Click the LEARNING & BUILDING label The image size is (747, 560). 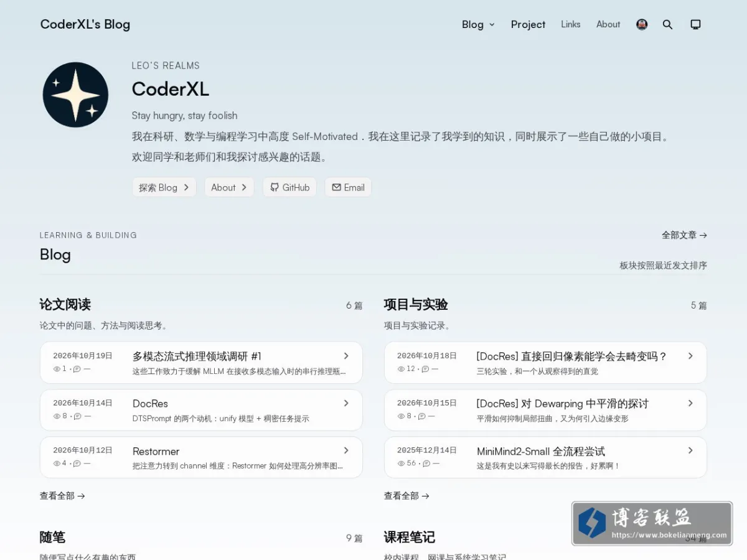[x=88, y=235]
